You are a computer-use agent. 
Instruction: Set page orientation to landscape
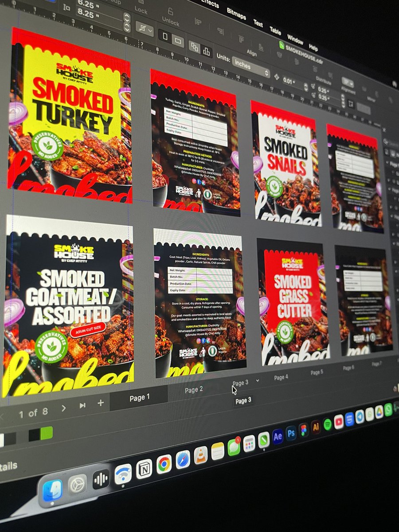(x=178, y=41)
